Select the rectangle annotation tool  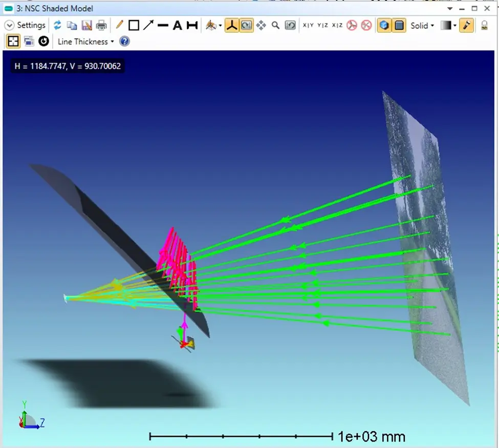pyautogui.click(x=134, y=25)
